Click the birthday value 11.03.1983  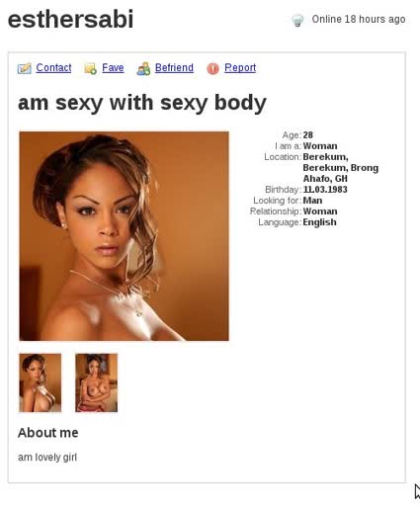click(x=325, y=190)
